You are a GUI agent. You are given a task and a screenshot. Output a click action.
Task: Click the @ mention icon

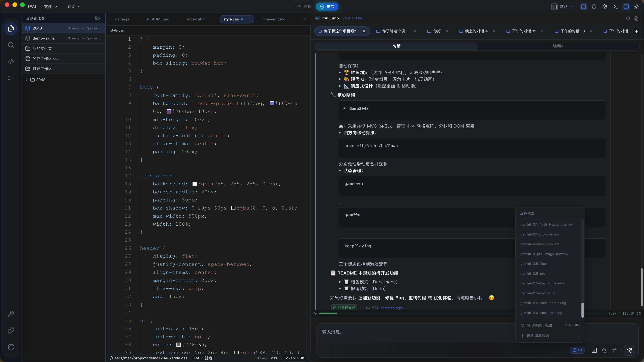(604, 350)
